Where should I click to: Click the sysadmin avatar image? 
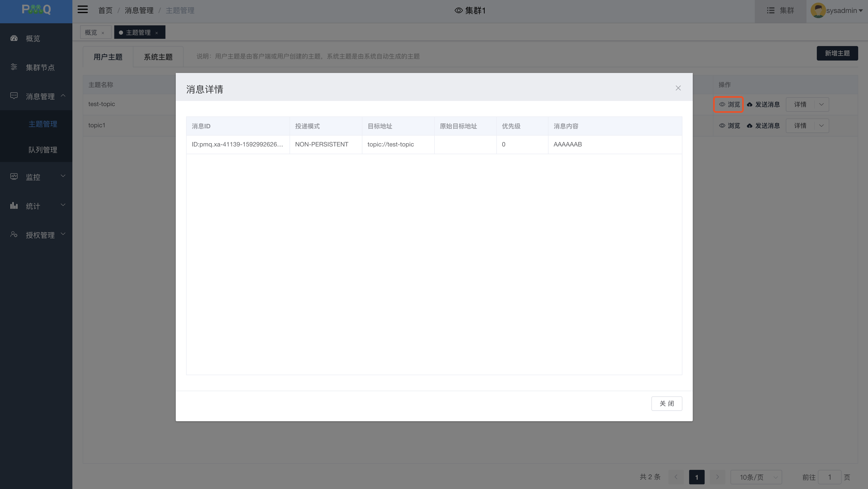click(818, 10)
